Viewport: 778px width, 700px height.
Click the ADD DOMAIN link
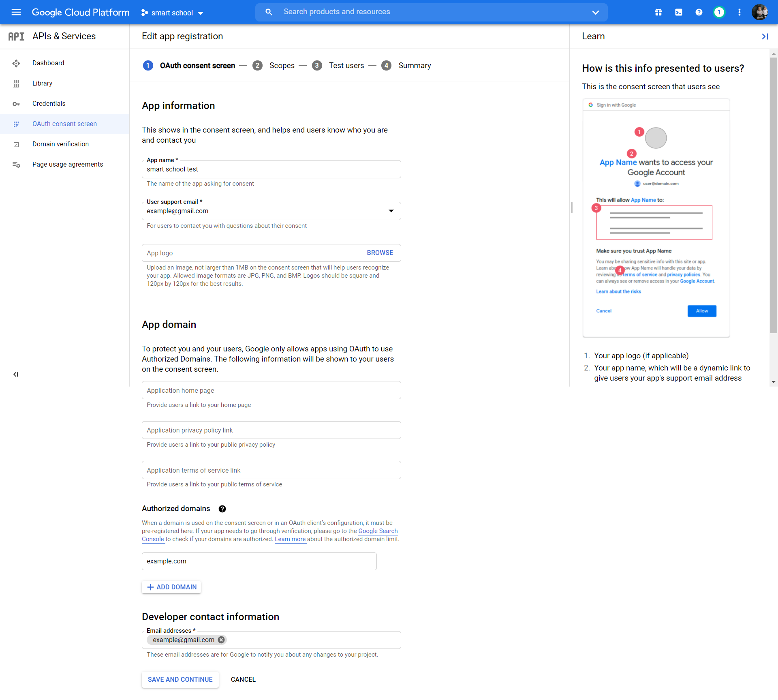click(171, 587)
